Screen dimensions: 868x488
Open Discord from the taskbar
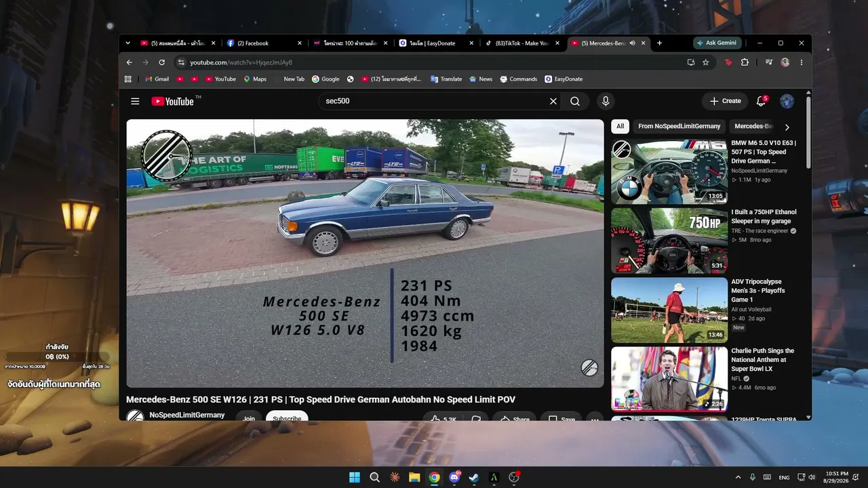pos(454,477)
